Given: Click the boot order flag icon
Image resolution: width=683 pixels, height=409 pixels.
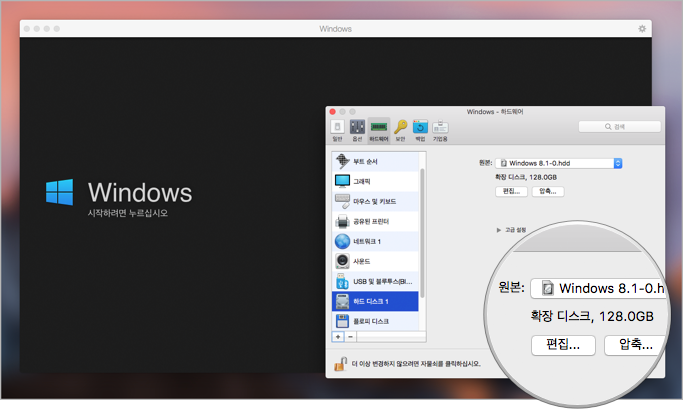Looking at the screenshot, I should coord(342,161).
